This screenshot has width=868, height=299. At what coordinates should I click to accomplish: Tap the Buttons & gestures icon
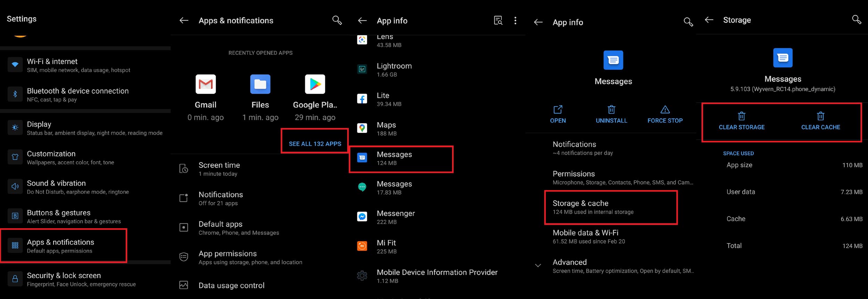[x=15, y=216]
